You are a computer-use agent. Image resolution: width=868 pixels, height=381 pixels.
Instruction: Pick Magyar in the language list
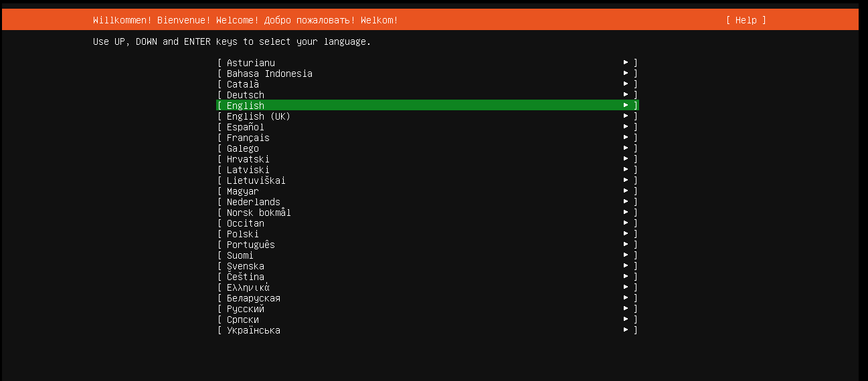[x=428, y=191]
